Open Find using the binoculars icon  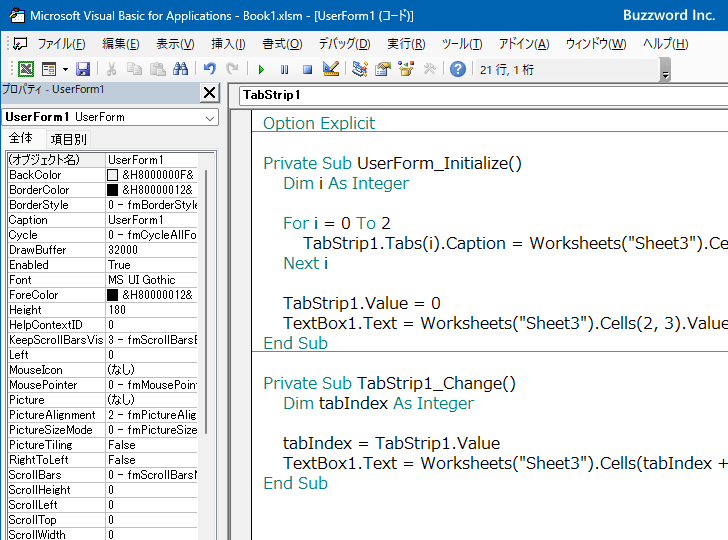click(181, 70)
